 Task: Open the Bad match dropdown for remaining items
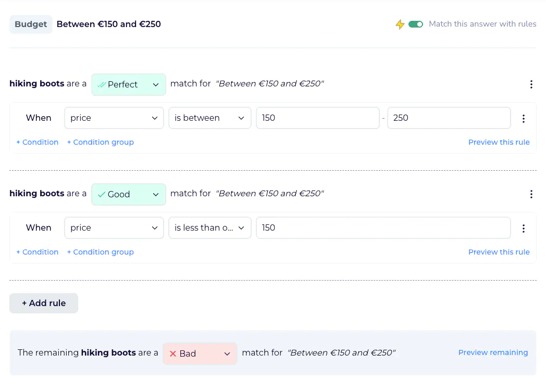click(200, 353)
